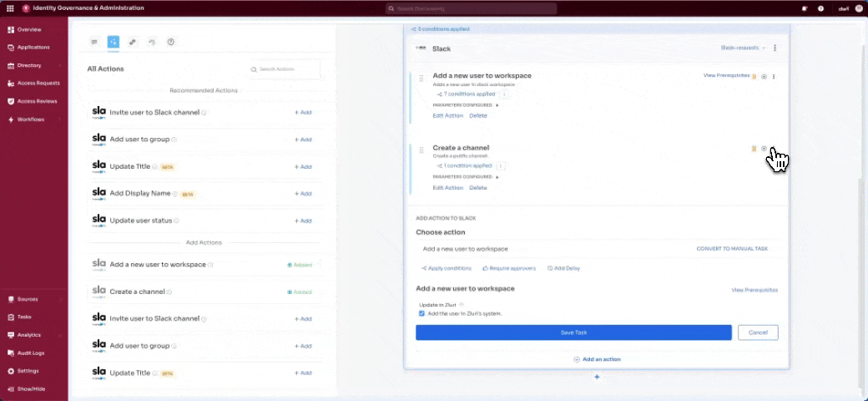This screenshot has width=868, height=401.
Task: Expand the Workflows sidebar arrow
Action: [x=60, y=119]
